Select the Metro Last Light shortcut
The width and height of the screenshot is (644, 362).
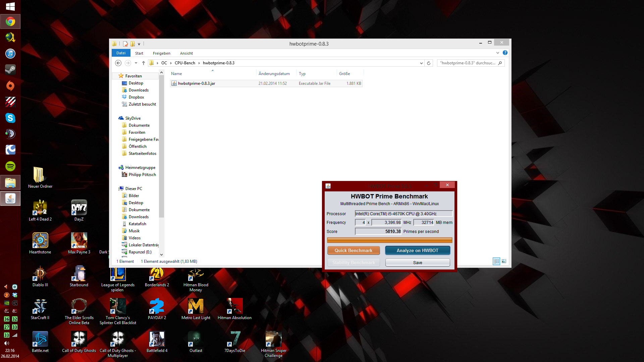click(196, 309)
